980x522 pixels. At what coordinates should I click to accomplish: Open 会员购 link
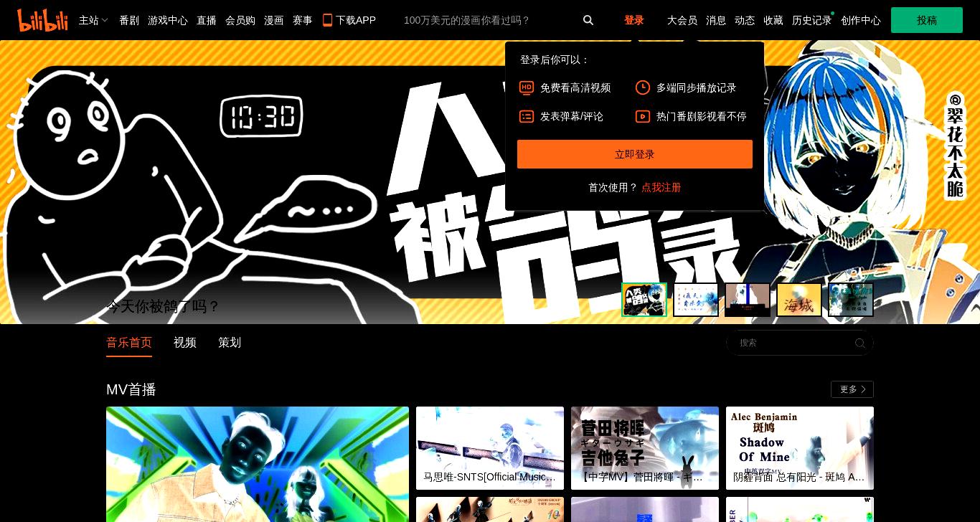[240, 20]
